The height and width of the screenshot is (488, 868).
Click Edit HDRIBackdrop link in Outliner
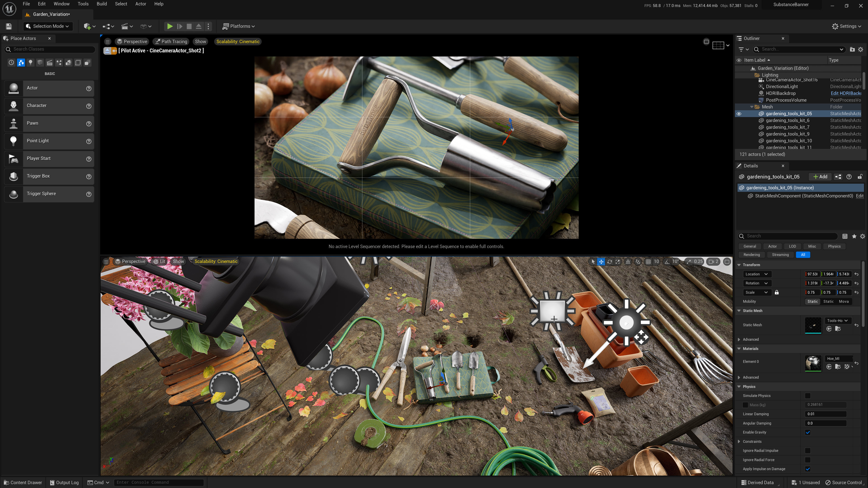coord(845,93)
